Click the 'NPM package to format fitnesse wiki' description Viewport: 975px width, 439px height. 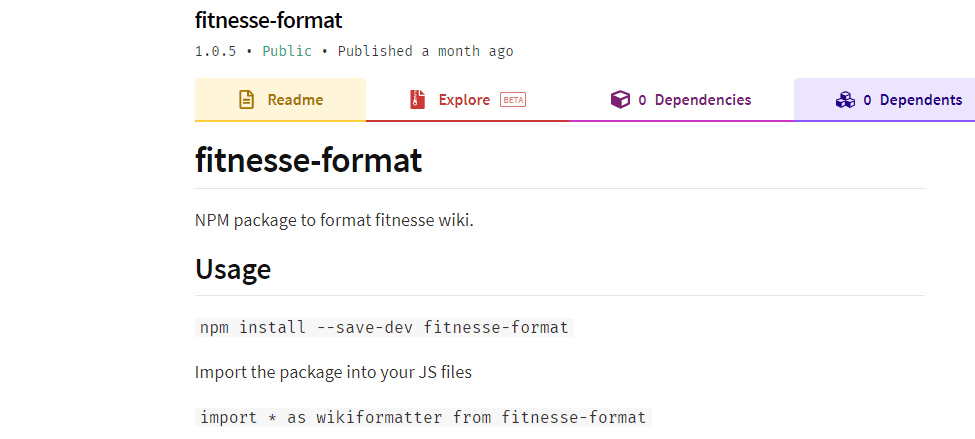334,221
